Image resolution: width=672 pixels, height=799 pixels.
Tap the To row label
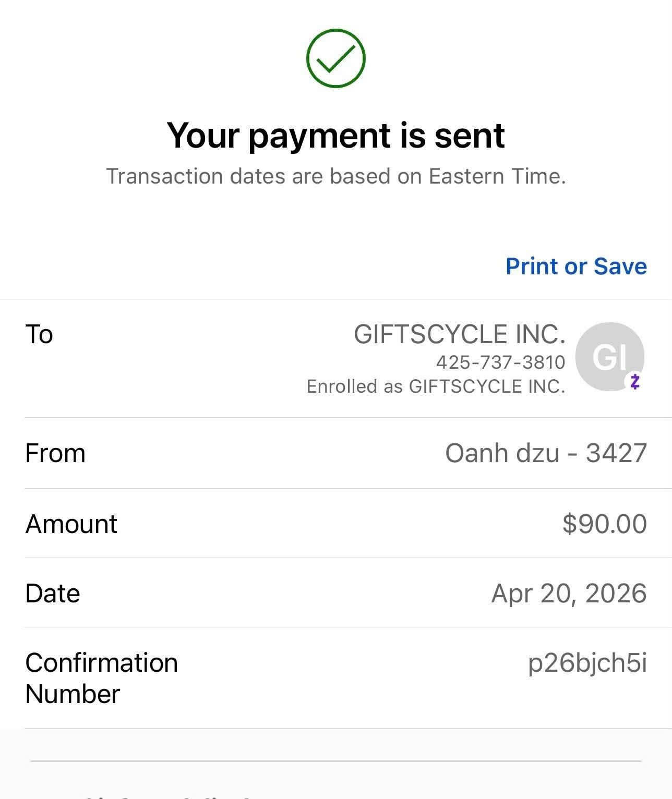39,334
